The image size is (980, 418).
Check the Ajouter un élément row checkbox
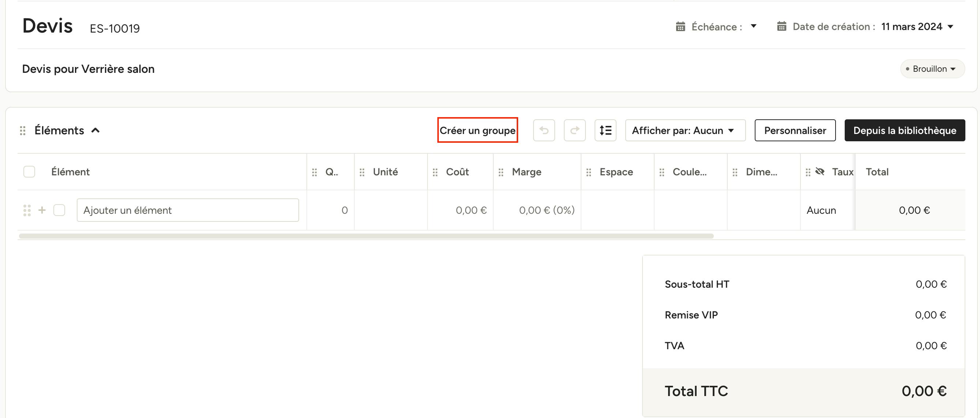point(59,210)
